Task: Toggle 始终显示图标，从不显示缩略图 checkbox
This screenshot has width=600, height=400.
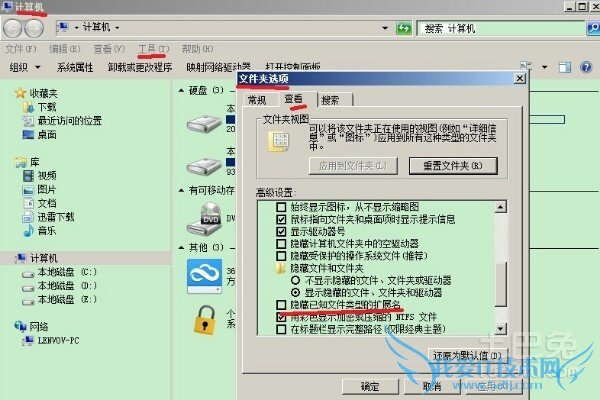Action: (281, 207)
